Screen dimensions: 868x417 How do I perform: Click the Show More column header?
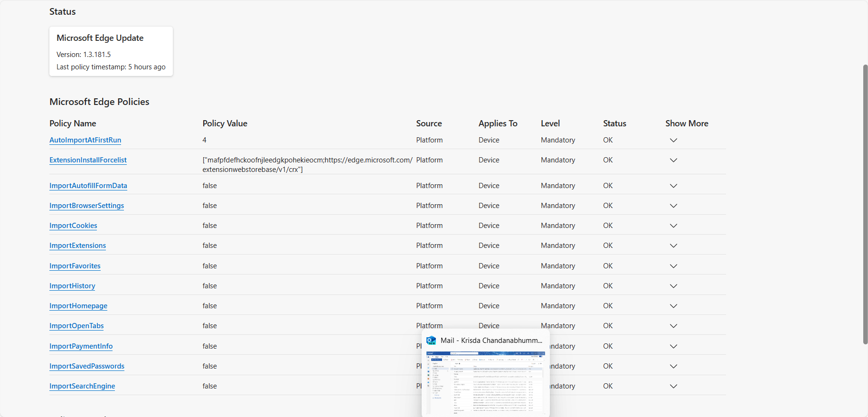pos(687,123)
